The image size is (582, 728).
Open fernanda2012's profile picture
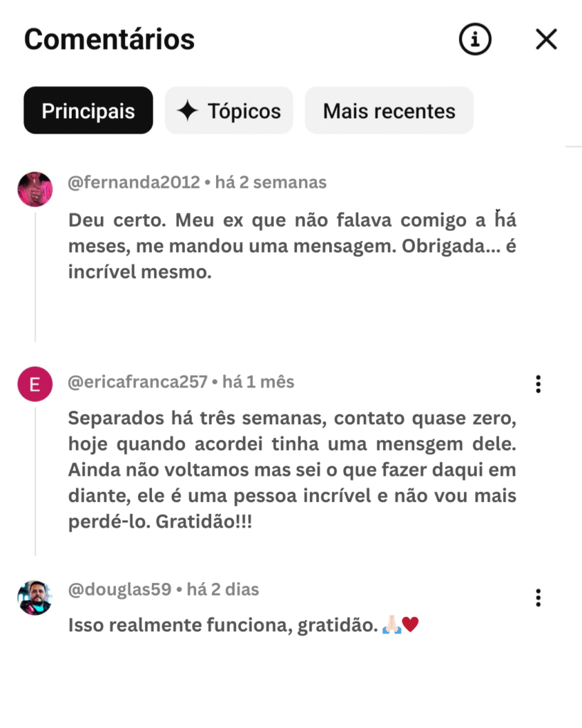click(x=35, y=189)
